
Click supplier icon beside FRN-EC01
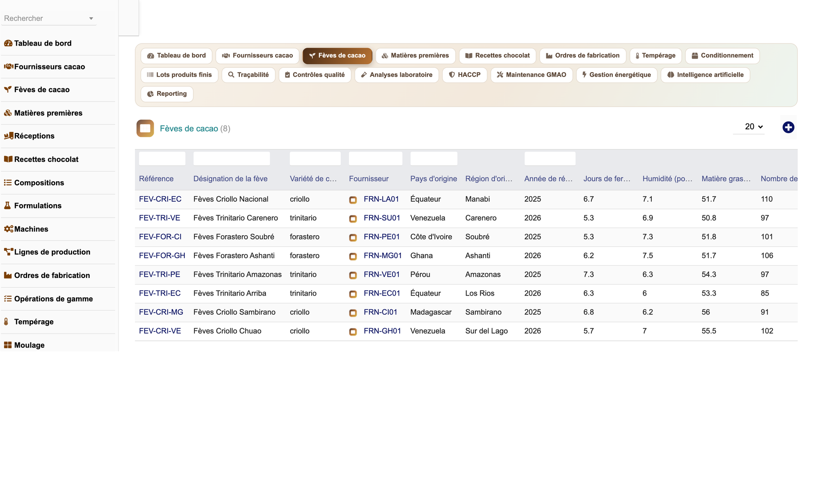[353, 294]
